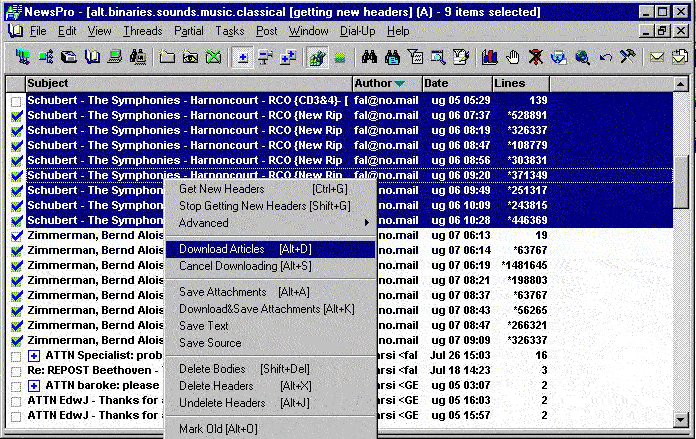The image size is (696, 439).
Task: Sort list by Date column header
Action: click(456, 83)
